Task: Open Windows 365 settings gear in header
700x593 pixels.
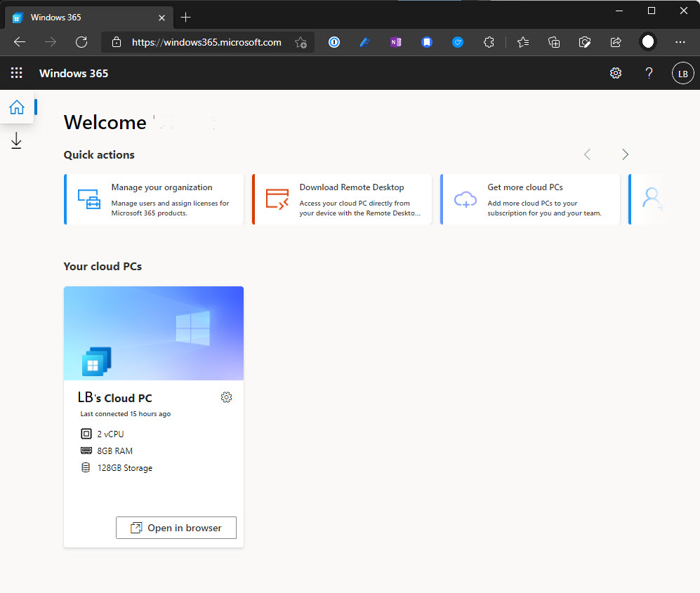Action: click(616, 73)
